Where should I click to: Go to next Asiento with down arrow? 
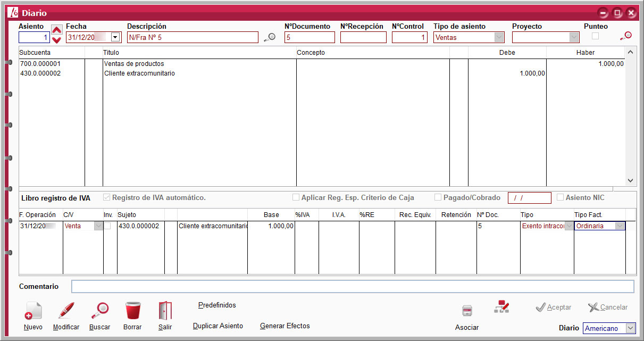click(x=57, y=40)
